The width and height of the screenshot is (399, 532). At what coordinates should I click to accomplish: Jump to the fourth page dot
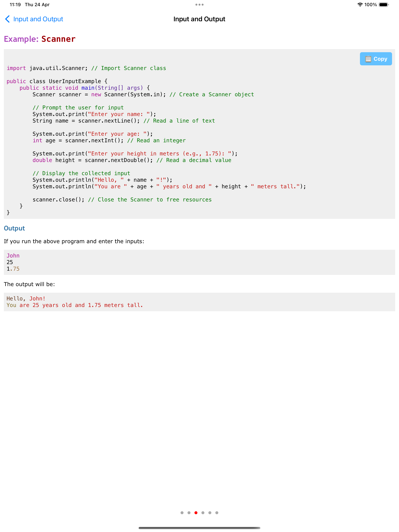click(203, 513)
